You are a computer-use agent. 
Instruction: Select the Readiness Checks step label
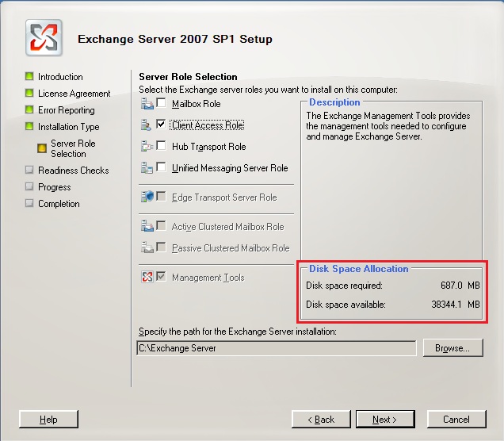(73, 171)
